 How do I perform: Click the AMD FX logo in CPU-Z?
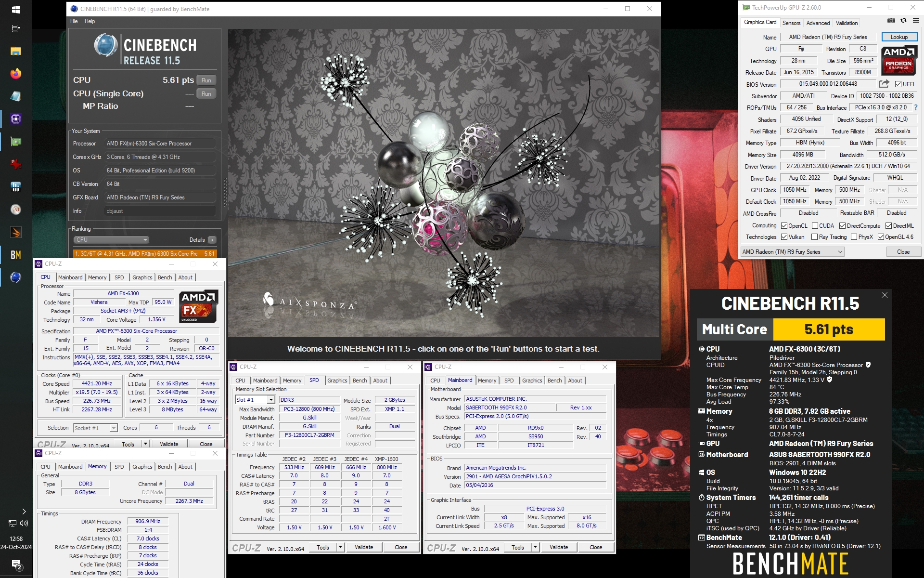point(198,306)
